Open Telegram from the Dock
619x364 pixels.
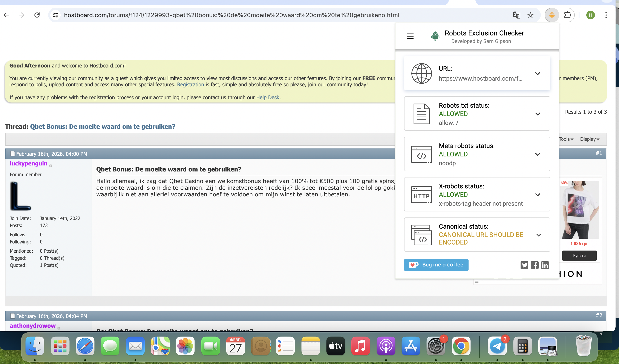coord(497,346)
